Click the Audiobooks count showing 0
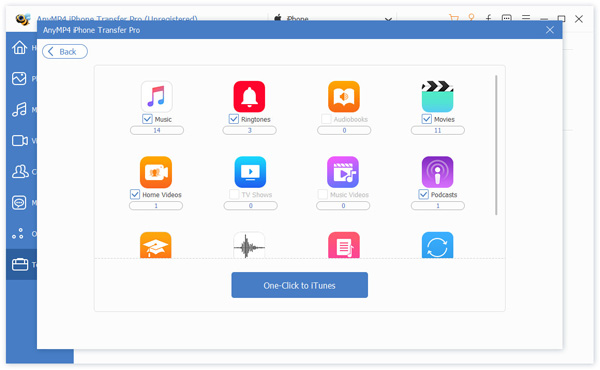 click(344, 130)
